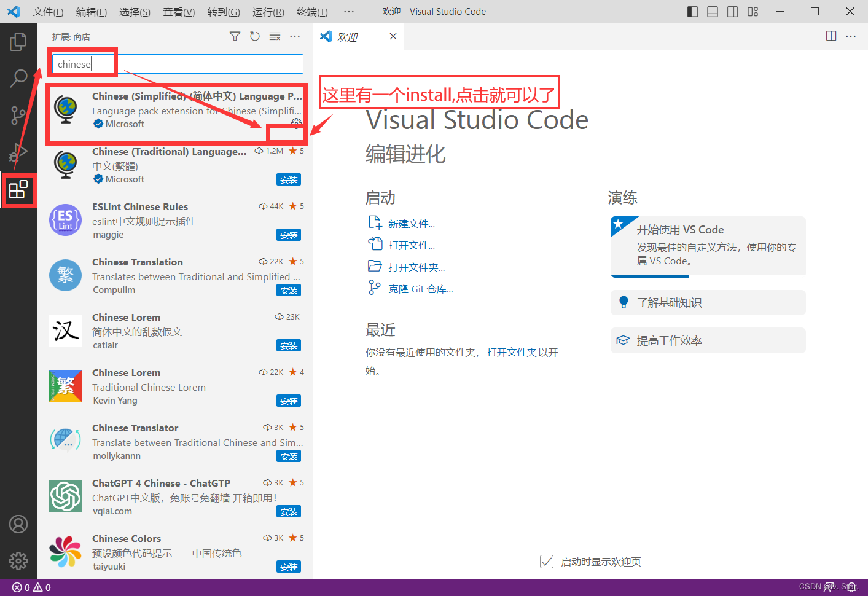The height and width of the screenshot is (596, 868).
Task: Install Chinese Lorem by catlair
Action: click(289, 345)
